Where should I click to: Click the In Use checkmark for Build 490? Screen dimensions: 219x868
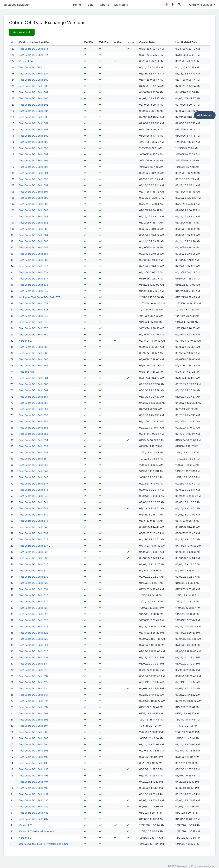(x=128, y=800)
